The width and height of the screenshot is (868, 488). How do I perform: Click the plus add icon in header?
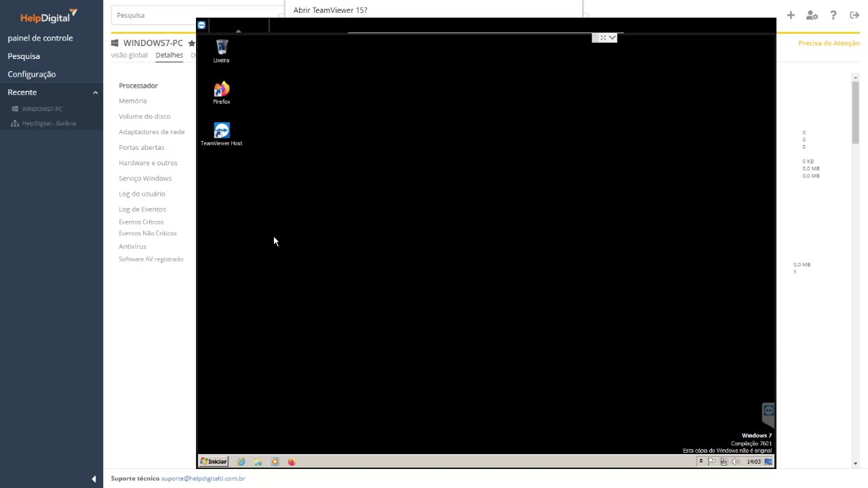point(791,15)
